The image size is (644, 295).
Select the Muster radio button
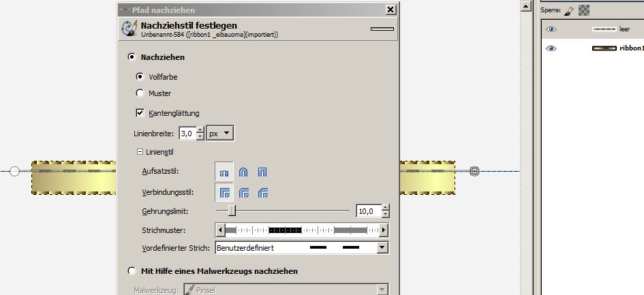pyautogui.click(x=140, y=93)
